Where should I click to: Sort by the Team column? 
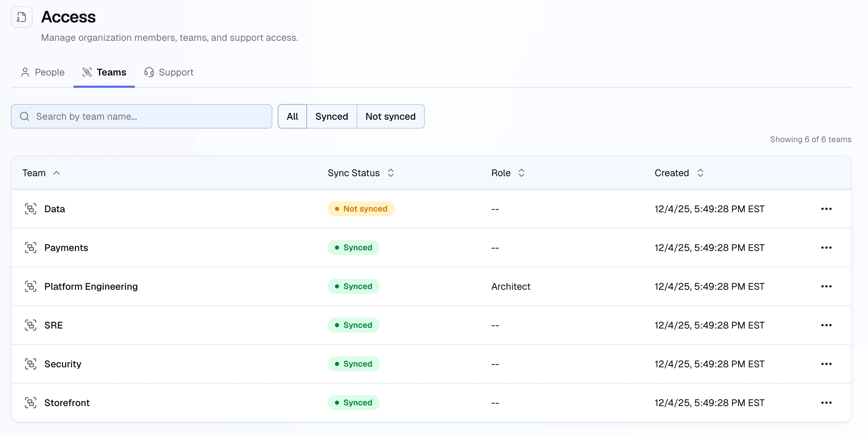41,173
